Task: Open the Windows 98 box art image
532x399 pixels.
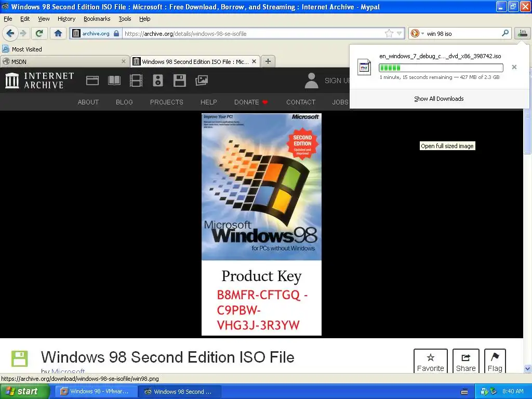Action: 261,224
